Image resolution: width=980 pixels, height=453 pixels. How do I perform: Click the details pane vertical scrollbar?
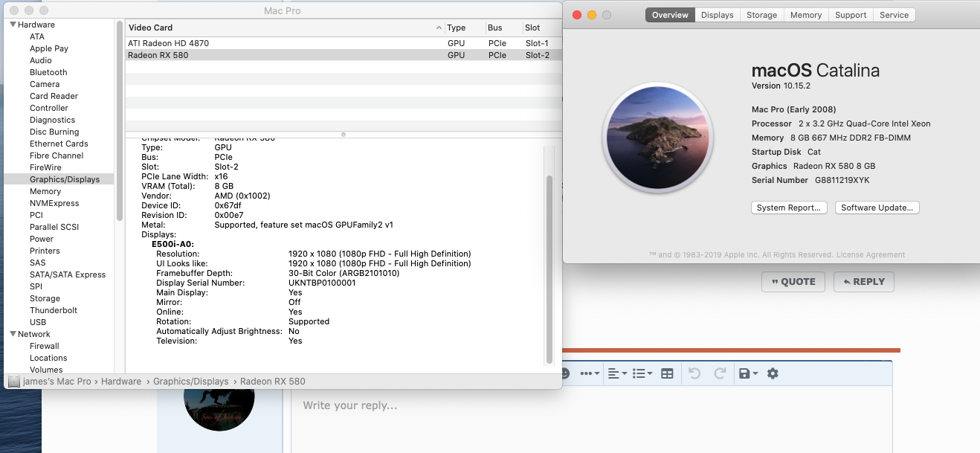(x=549, y=269)
